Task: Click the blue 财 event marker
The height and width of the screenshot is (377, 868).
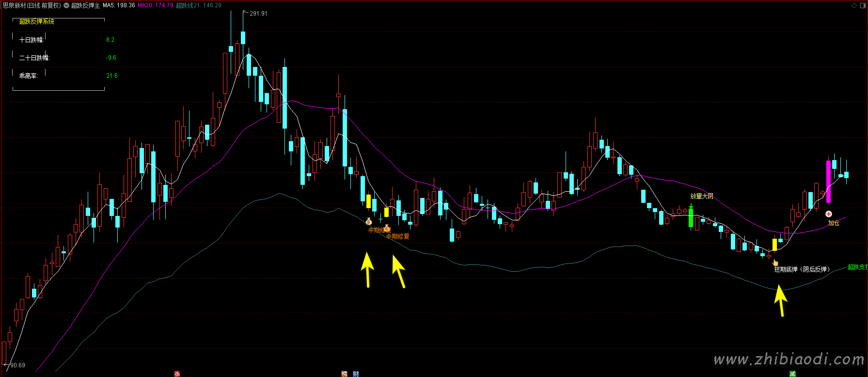Action: (x=356, y=374)
